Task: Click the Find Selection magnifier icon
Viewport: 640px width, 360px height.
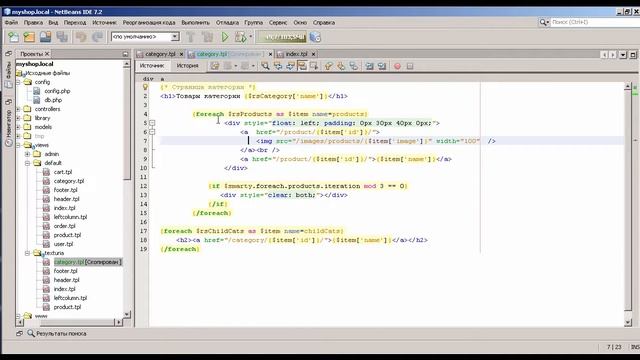Action: pos(265,66)
